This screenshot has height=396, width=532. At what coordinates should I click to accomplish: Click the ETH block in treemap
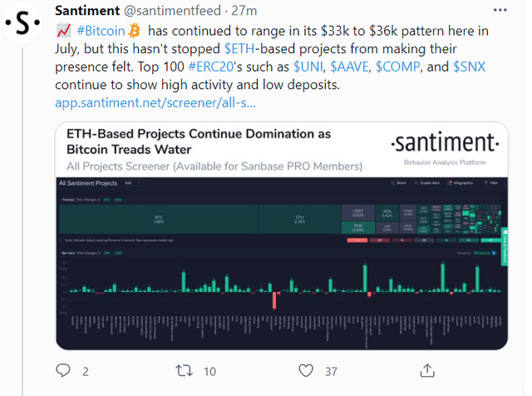(x=299, y=220)
